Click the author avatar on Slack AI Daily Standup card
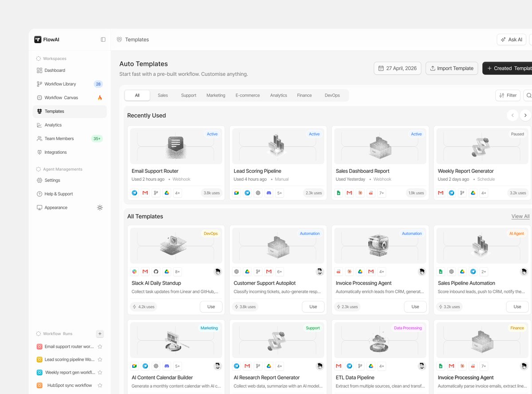Image resolution: width=532 pixels, height=394 pixels. [x=218, y=271]
